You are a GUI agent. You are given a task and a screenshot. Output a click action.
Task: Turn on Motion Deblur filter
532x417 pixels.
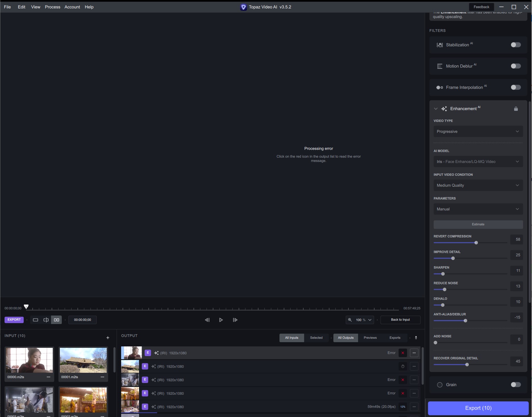[516, 66]
